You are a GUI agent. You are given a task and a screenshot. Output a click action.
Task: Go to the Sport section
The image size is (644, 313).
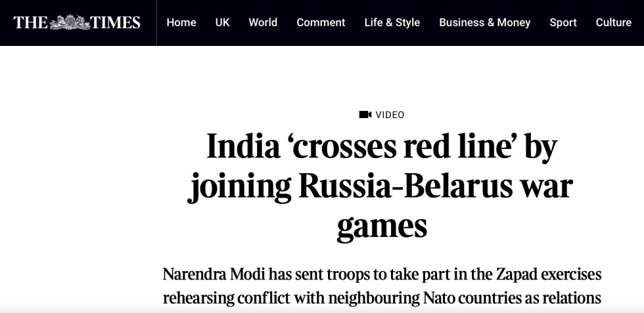563,22
